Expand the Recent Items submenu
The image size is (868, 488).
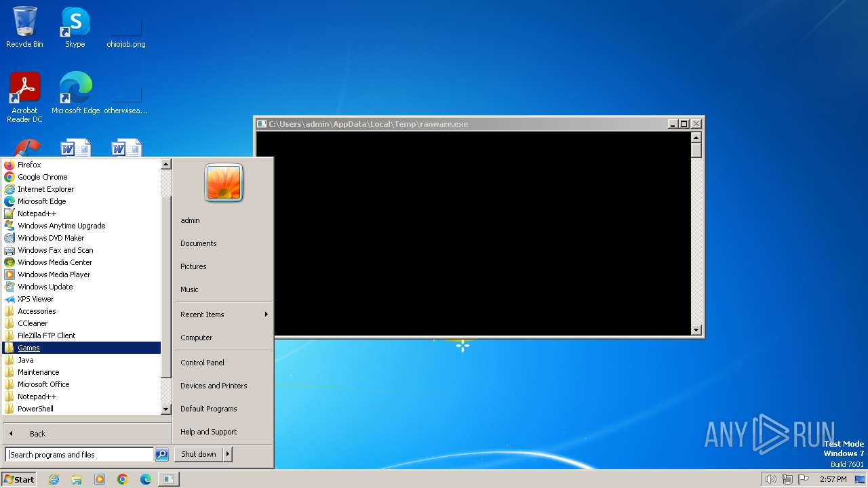tap(224, 314)
